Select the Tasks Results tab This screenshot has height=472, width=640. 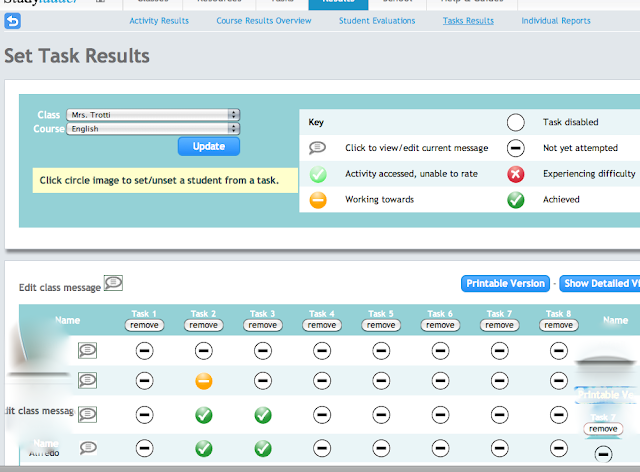click(x=469, y=21)
